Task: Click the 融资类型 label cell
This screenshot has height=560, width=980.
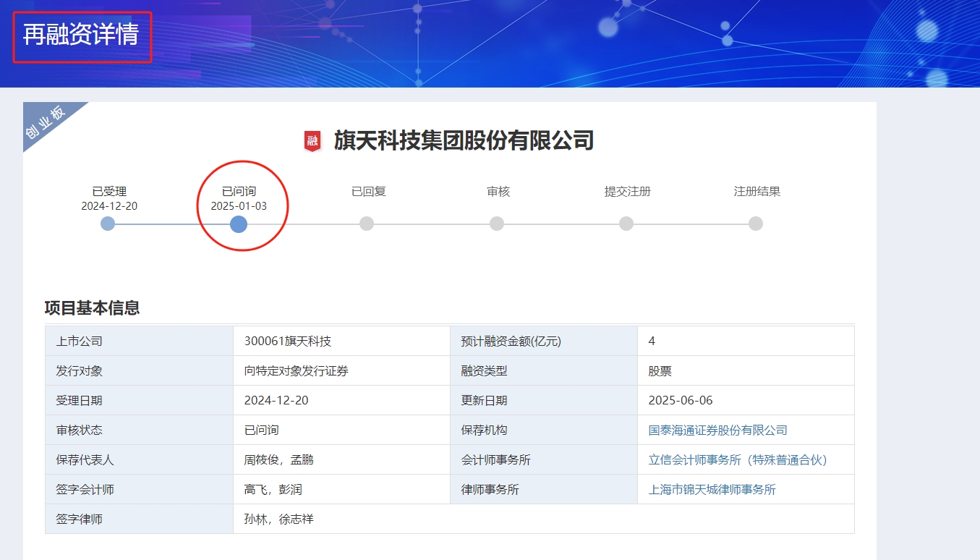Action: point(544,371)
